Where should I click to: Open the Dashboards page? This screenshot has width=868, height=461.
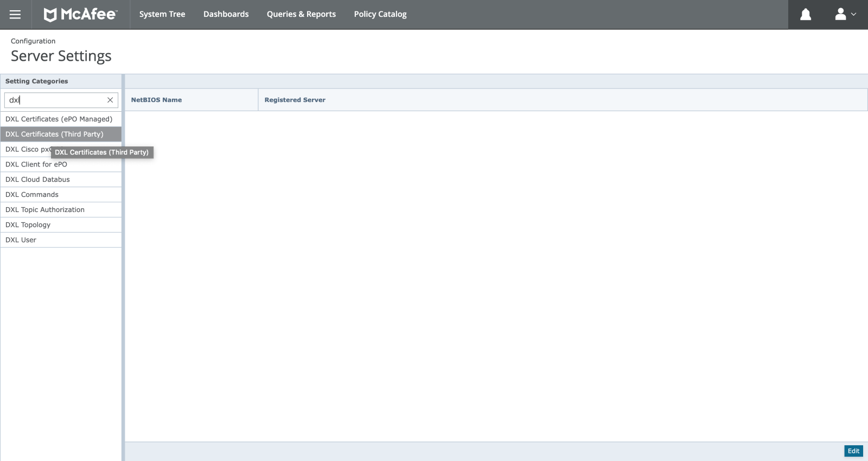click(226, 15)
